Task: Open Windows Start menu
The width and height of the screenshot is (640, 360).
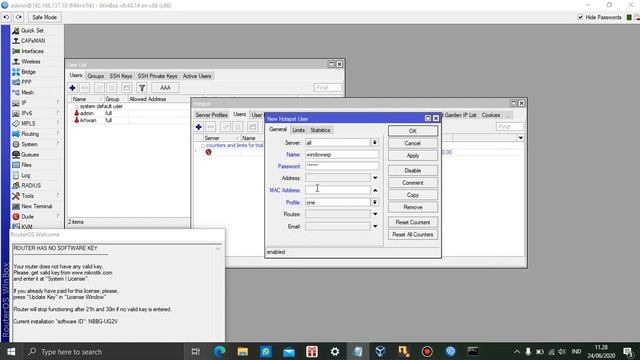Action: point(11,351)
